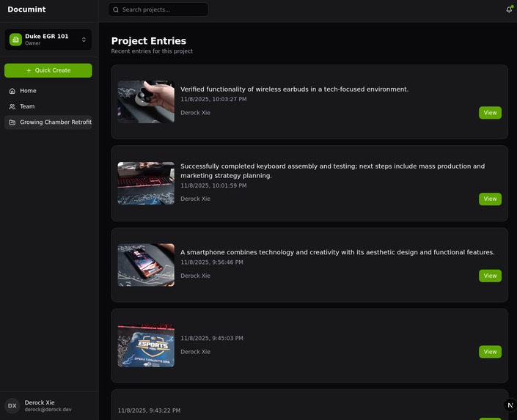Click the notification bell icon
The width and height of the screenshot is (517, 420).
509,10
